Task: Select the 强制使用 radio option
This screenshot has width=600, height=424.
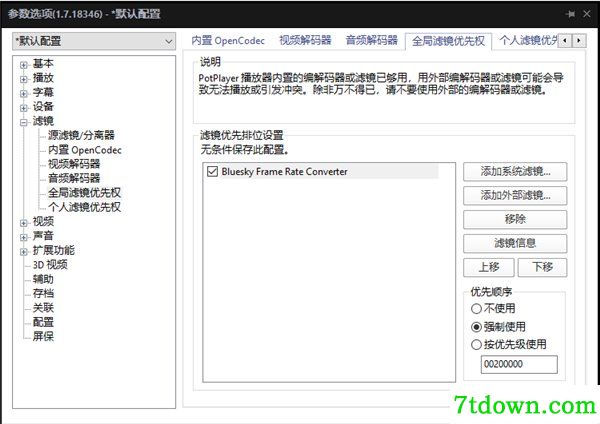Action: [x=498, y=327]
